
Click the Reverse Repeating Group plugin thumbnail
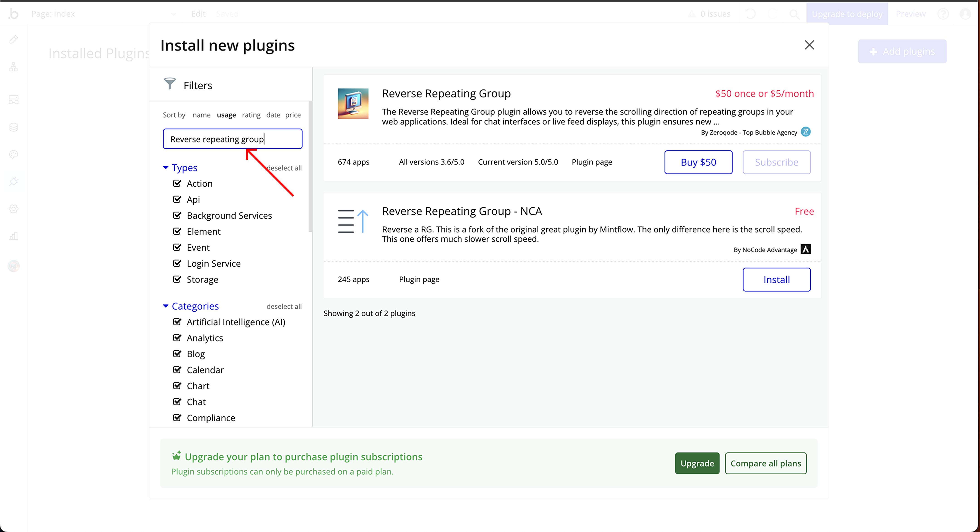tap(353, 104)
